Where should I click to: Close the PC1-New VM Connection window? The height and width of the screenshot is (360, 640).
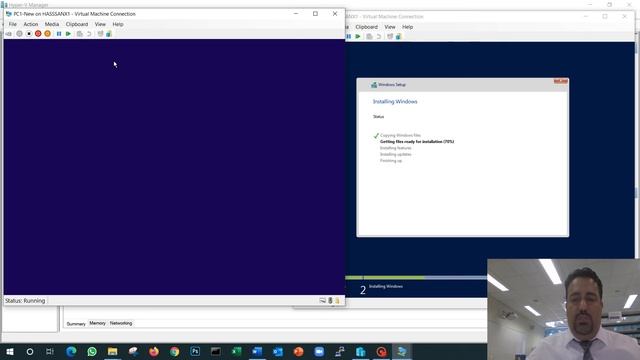coord(335,13)
